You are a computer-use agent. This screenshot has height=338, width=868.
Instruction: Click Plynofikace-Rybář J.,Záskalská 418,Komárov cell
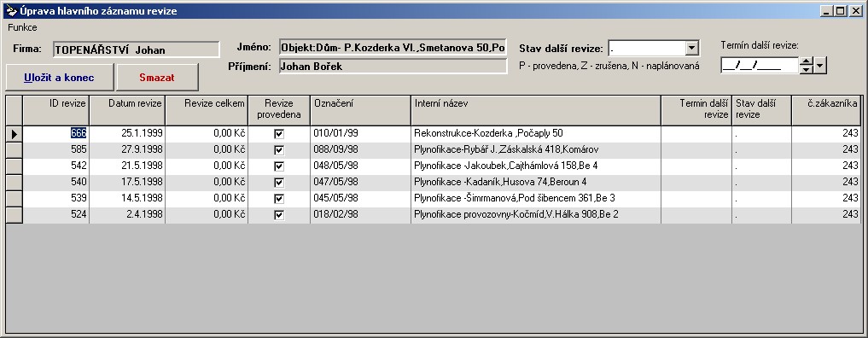[536, 150]
